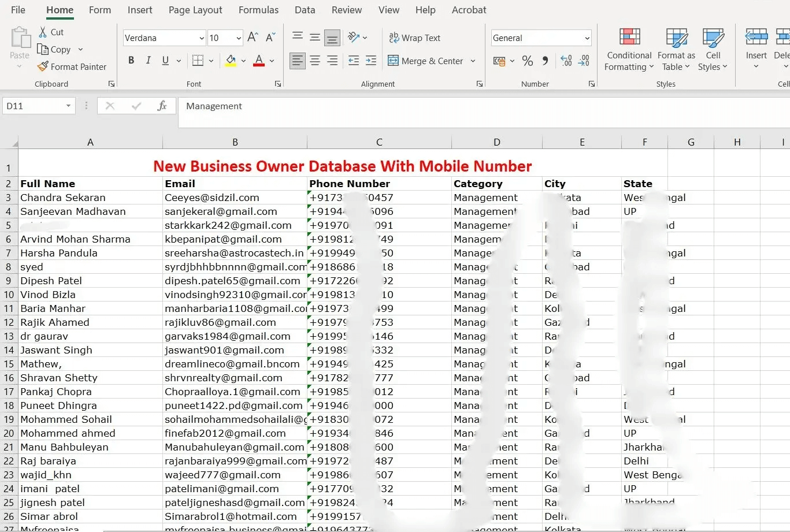Viewport: 790px width, 532px height.
Task: Click the Cut icon in the Clipboard group
Action: (x=50, y=32)
